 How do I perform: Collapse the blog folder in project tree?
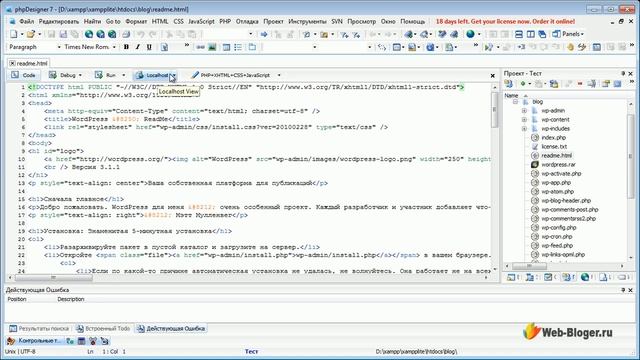tap(515, 101)
